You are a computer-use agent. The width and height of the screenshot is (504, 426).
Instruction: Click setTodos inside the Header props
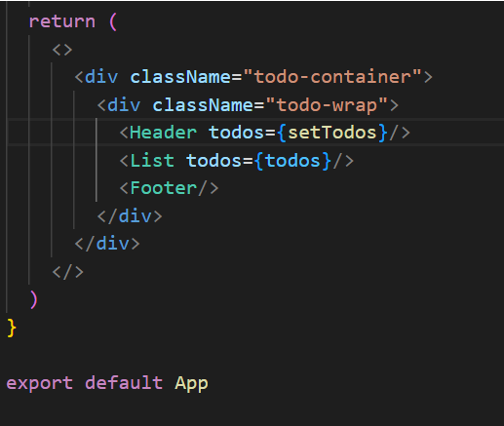[x=332, y=133]
